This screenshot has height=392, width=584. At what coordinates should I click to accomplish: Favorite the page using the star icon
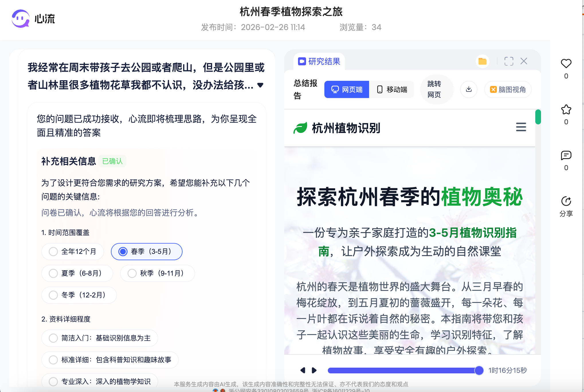(566, 109)
